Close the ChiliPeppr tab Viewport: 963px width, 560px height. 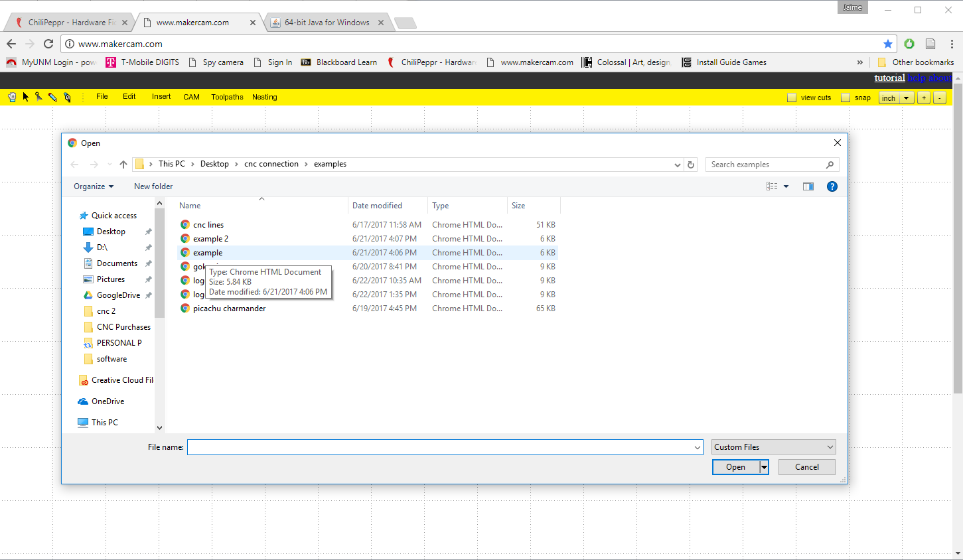coord(125,23)
